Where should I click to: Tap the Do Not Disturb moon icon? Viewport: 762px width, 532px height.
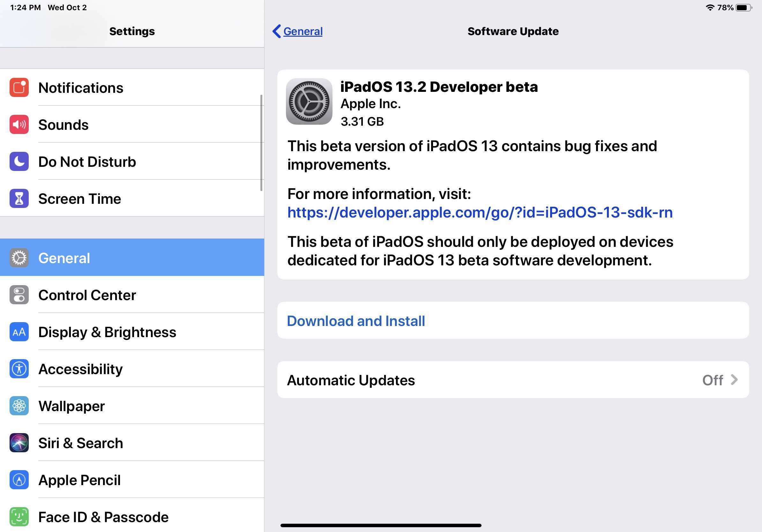tap(19, 161)
